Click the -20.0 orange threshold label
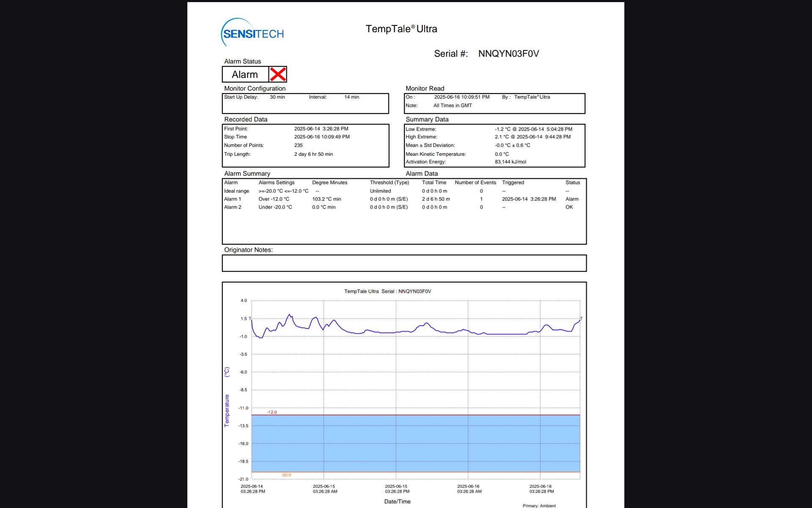Screen dimensions: 812x508 [286, 475]
